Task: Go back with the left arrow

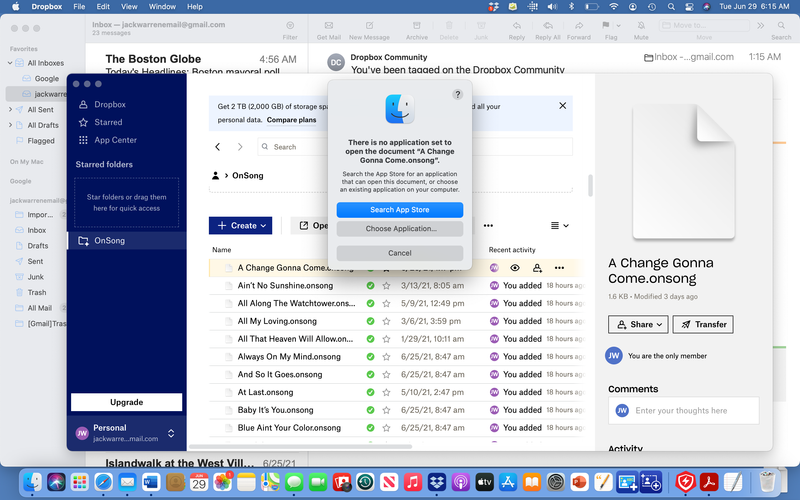Action: [219, 147]
